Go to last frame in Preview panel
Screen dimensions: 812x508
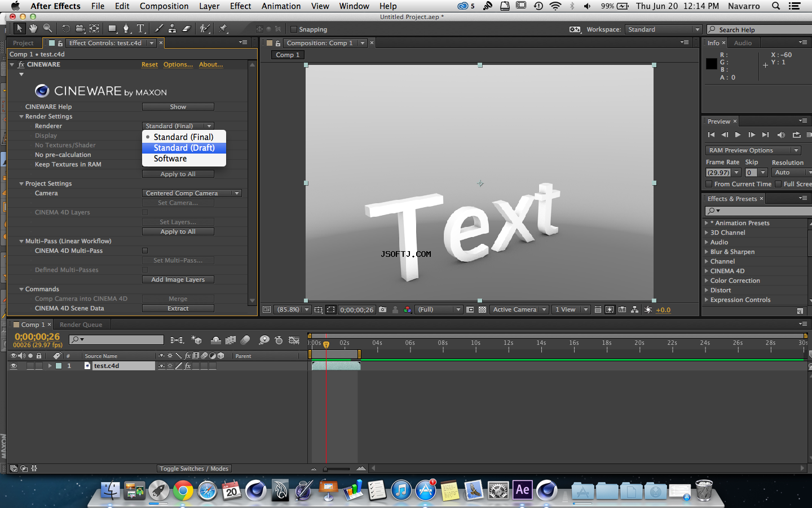tap(765, 135)
